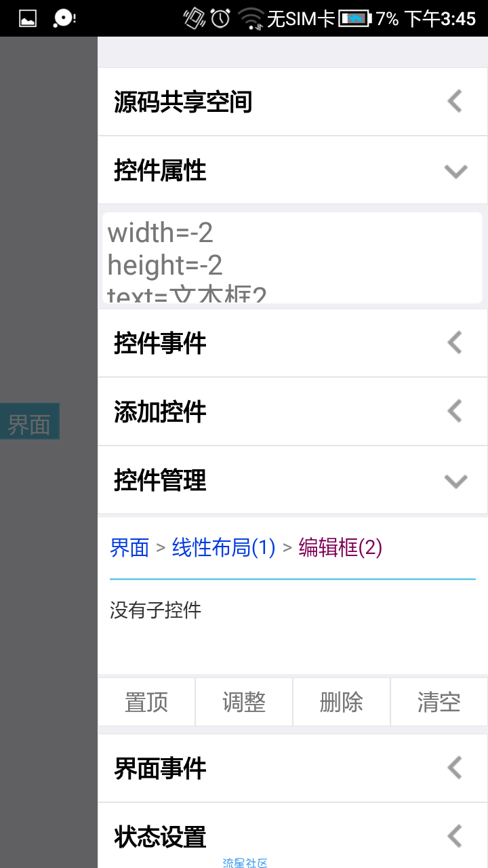Open the 流星社区 link at bottom
Screen dimensions: 488x868
tap(245, 863)
